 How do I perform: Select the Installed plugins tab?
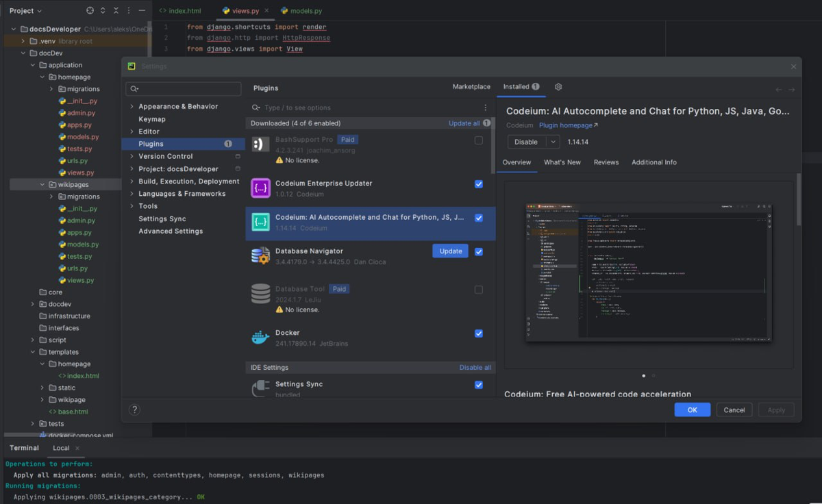pyautogui.click(x=521, y=87)
